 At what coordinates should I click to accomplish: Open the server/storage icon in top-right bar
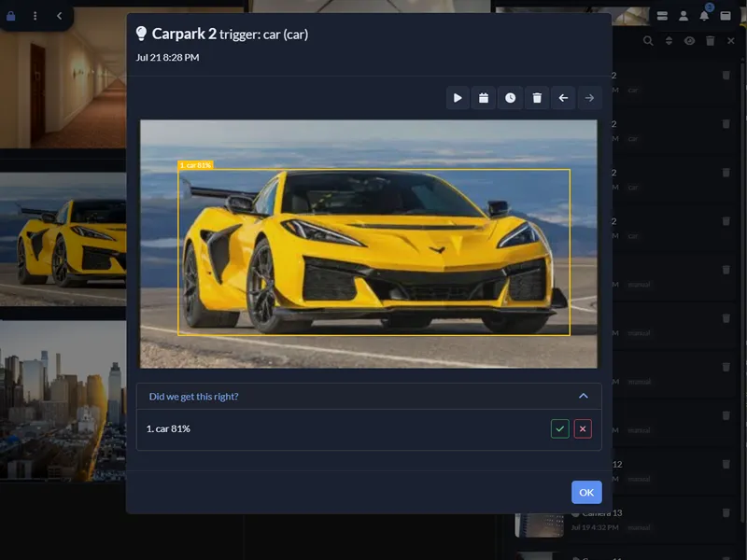click(662, 16)
